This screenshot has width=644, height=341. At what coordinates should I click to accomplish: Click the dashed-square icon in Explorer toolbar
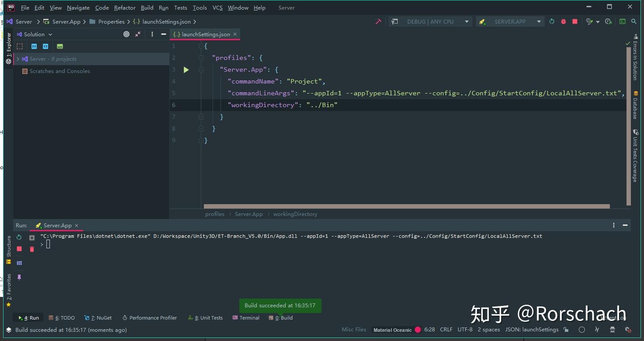pos(20,46)
